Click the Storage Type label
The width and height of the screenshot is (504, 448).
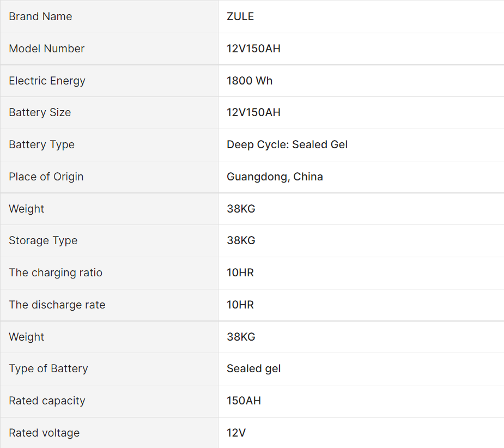tap(43, 240)
